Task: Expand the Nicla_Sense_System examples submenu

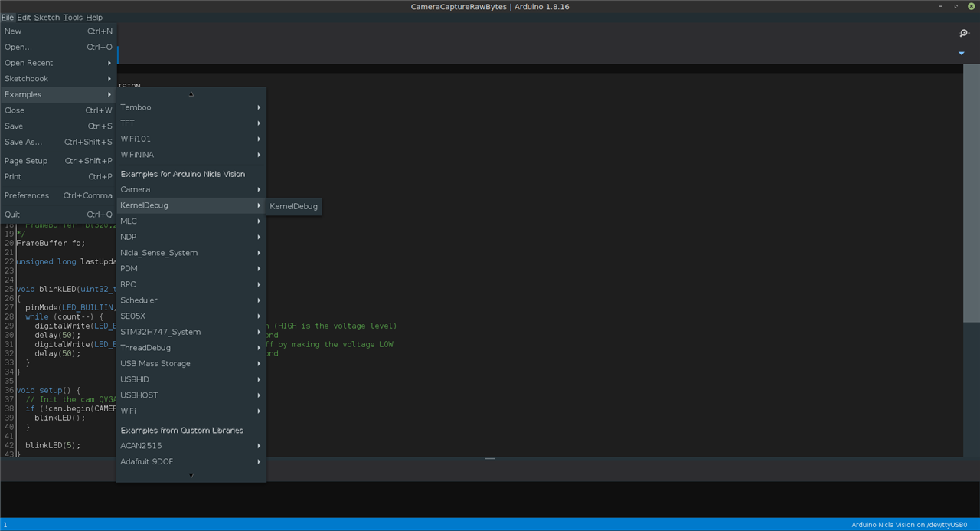Action: tap(191, 253)
